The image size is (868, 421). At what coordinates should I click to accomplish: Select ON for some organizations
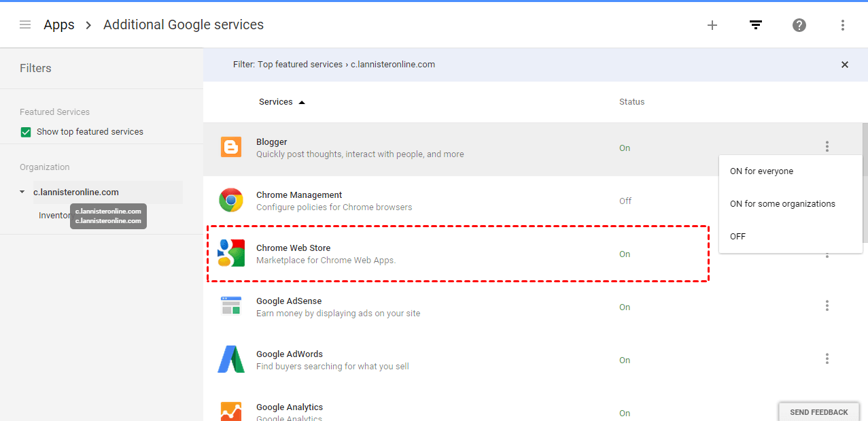point(782,204)
